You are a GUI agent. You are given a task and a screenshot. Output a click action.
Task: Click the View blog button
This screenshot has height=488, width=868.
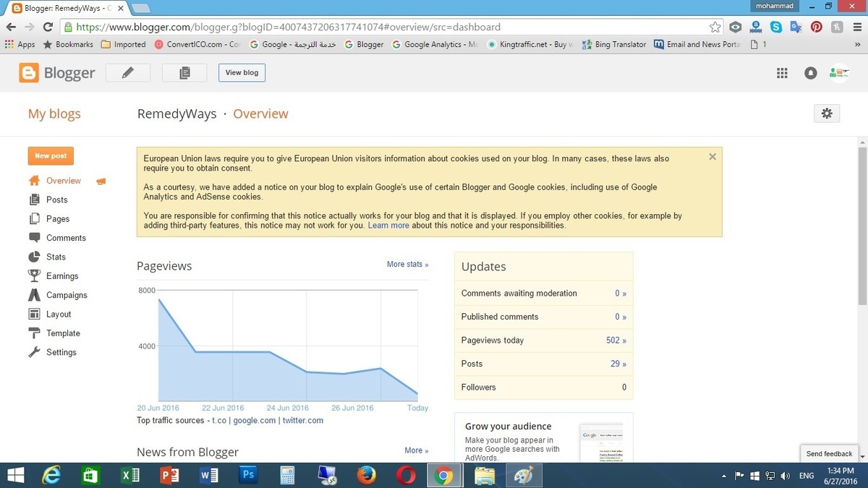click(242, 72)
